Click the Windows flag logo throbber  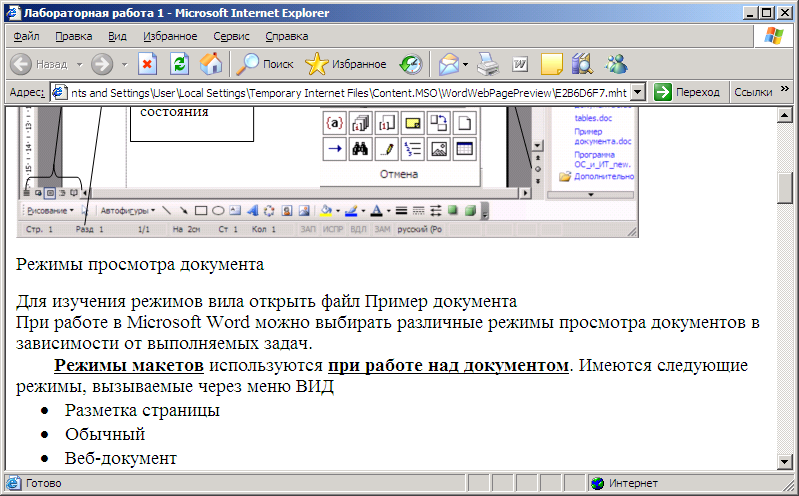point(773,36)
